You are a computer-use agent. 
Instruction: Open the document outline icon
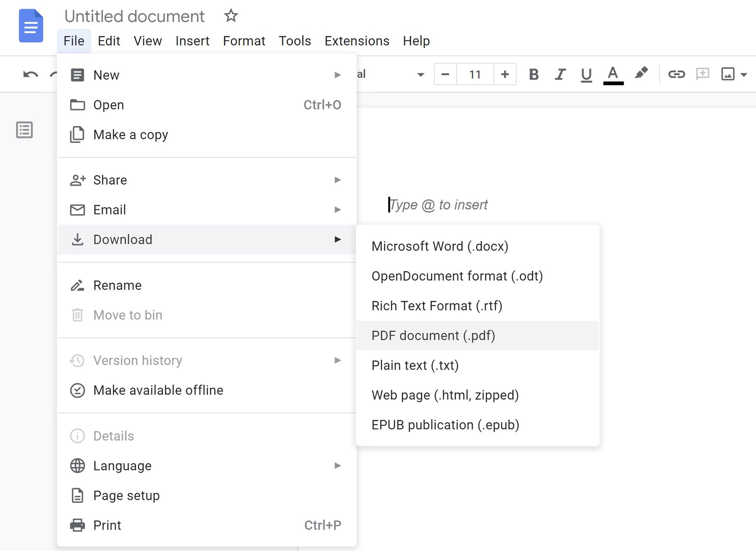click(24, 130)
